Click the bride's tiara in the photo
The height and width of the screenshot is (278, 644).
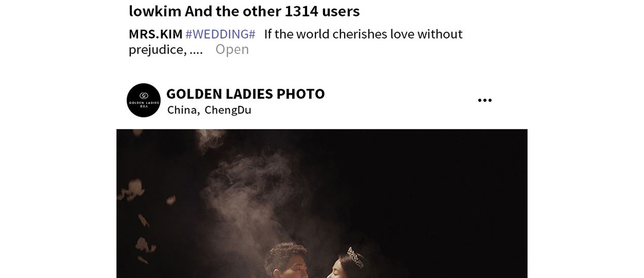(x=355, y=256)
